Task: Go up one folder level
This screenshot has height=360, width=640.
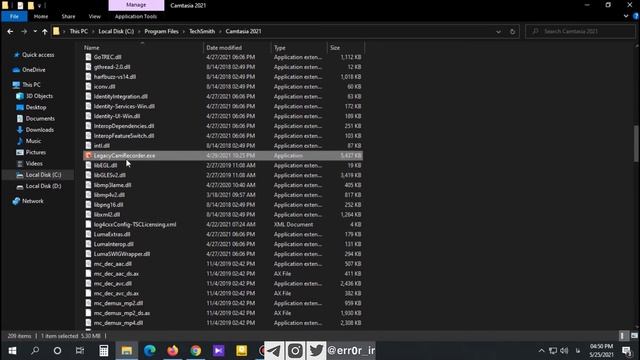Action: click(44, 31)
